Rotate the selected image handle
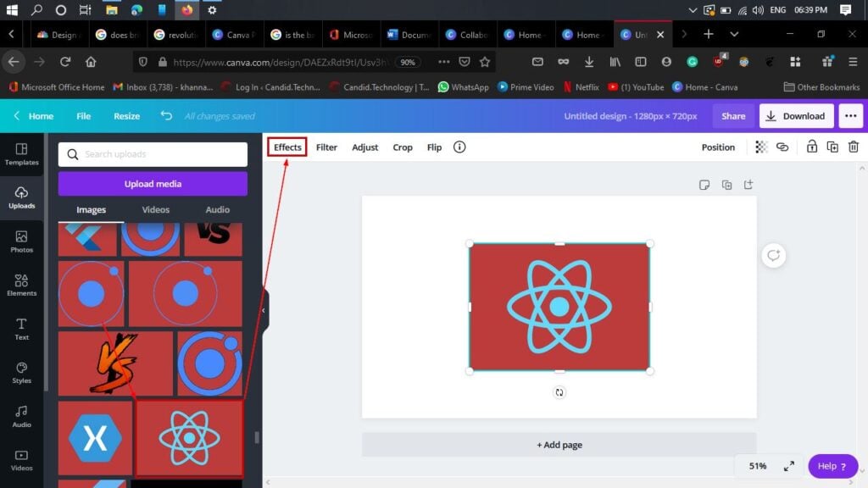The image size is (868, 488). click(559, 392)
